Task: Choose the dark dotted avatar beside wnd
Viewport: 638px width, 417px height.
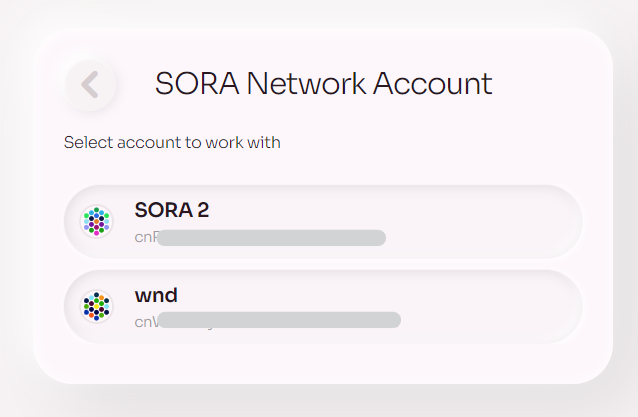Action: (x=96, y=306)
